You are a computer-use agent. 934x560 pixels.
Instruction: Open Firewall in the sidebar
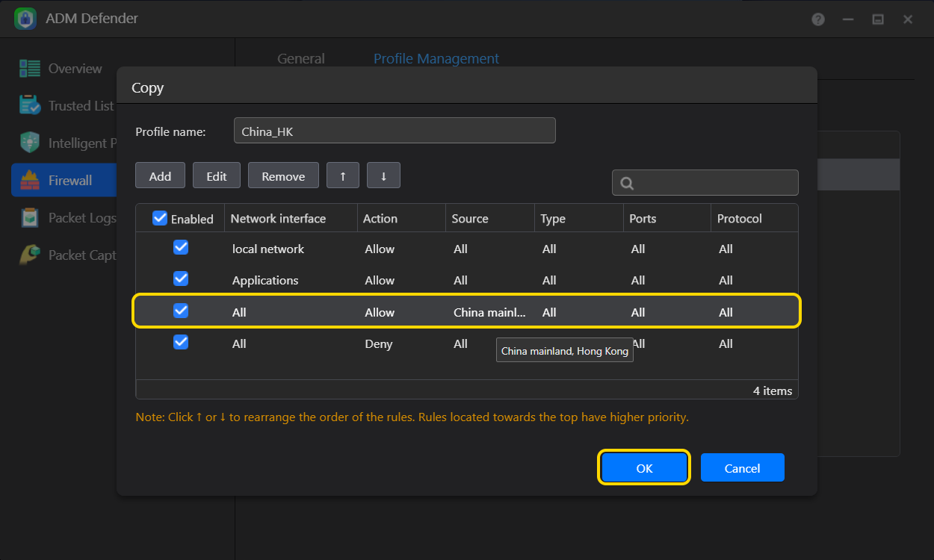click(x=64, y=180)
